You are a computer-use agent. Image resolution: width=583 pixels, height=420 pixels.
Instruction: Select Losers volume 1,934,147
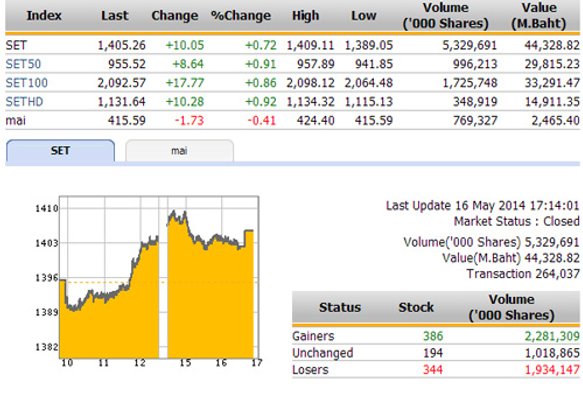[x=552, y=370]
